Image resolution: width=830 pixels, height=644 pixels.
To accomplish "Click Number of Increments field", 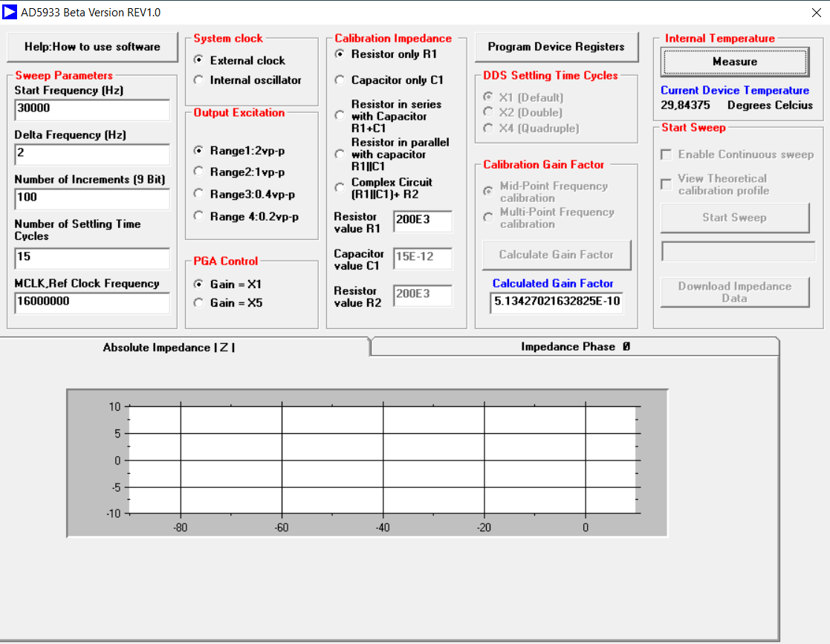I will tap(92, 198).
